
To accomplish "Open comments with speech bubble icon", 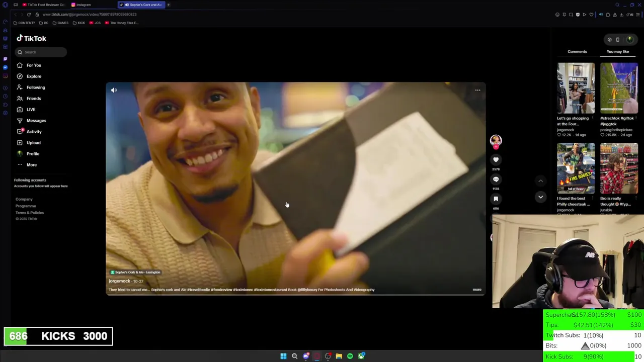I will click(x=496, y=179).
